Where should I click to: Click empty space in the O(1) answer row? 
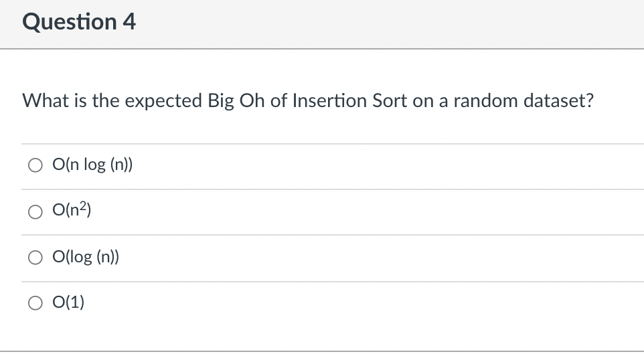(x=402, y=304)
